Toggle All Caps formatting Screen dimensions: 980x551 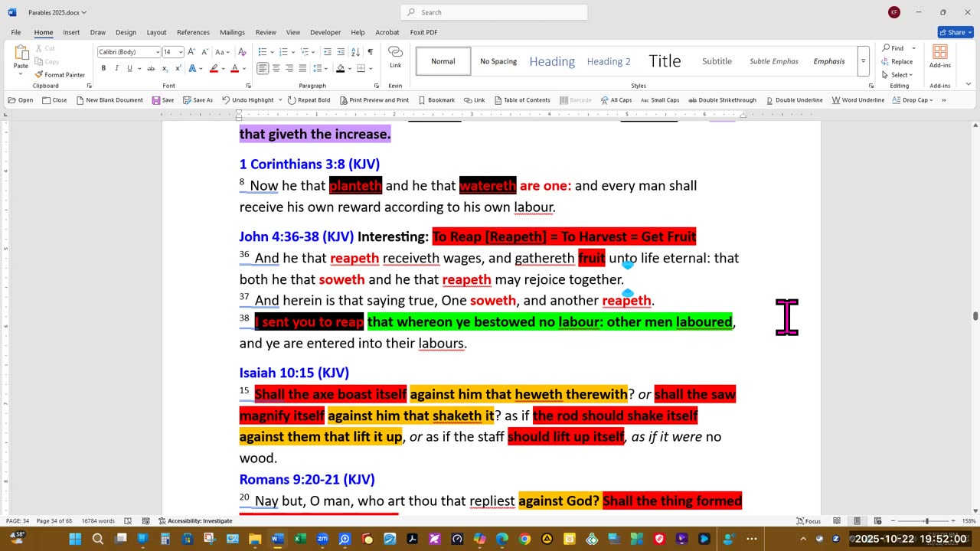point(616,100)
